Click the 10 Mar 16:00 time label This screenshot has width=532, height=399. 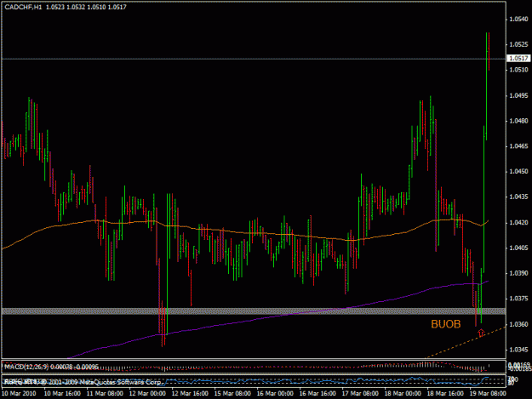[x=62, y=394]
